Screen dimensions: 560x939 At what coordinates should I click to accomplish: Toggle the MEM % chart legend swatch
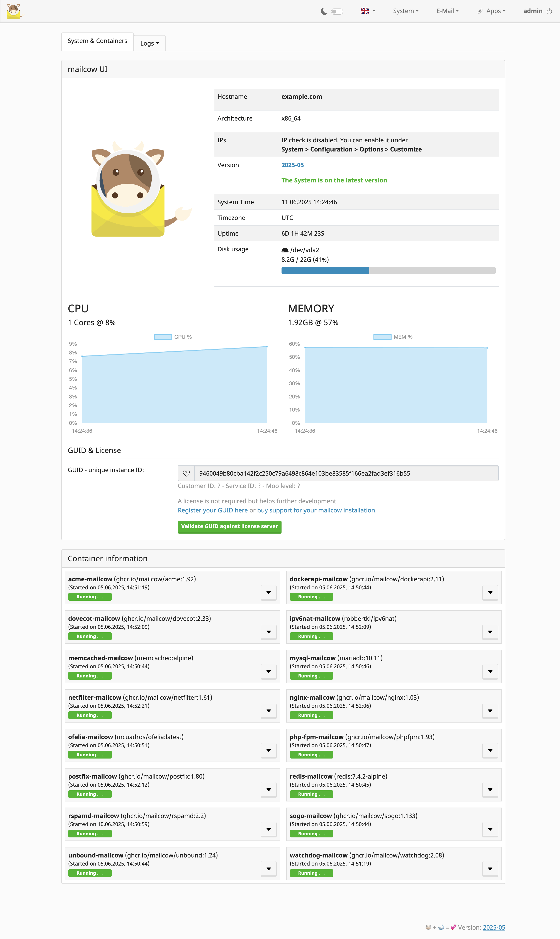point(382,337)
